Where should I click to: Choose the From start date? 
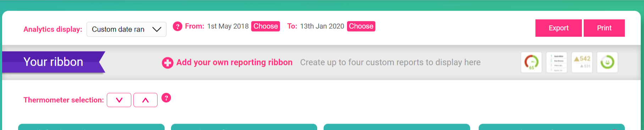click(x=265, y=26)
